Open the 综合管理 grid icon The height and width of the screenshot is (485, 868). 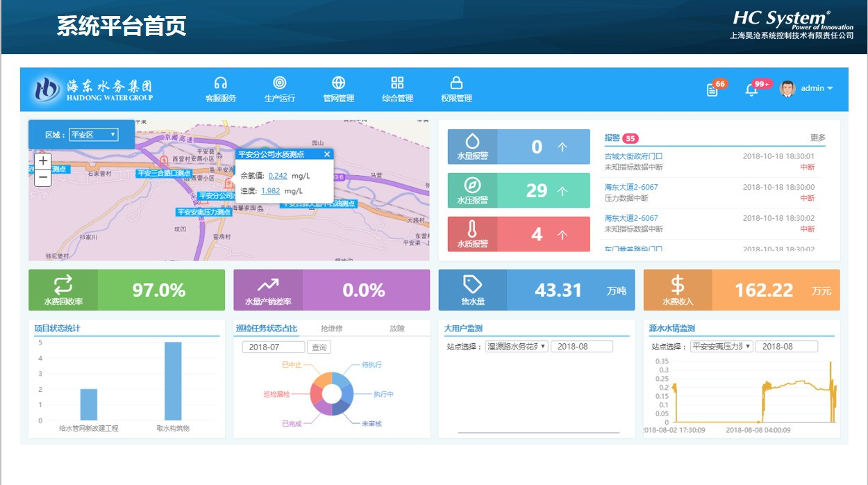tap(397, 83)
